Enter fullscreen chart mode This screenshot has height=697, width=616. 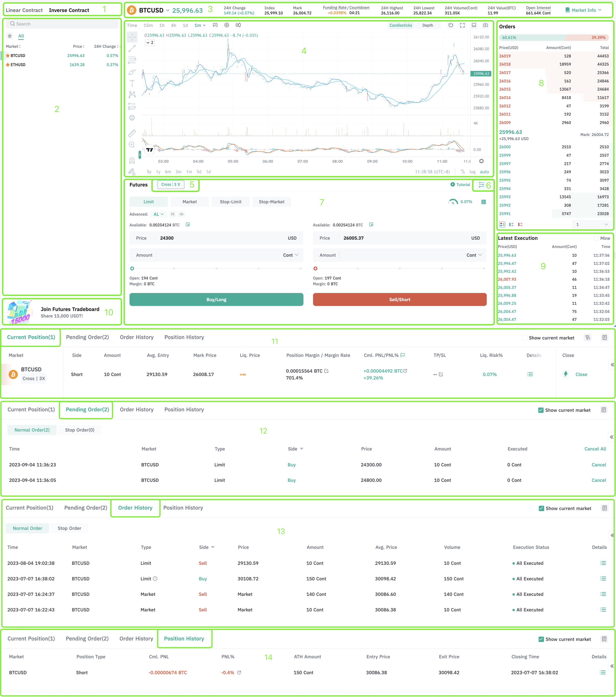[462, 25]
